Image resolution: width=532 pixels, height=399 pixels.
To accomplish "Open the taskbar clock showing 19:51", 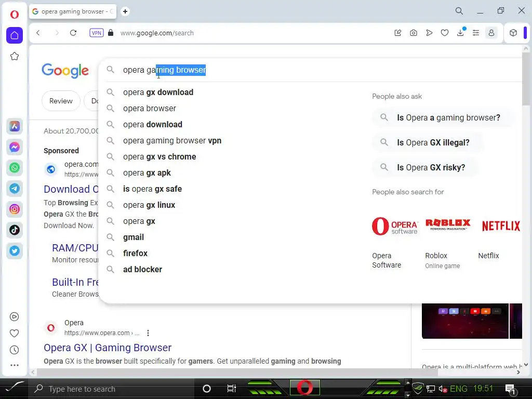I will (x=483, y=389).
